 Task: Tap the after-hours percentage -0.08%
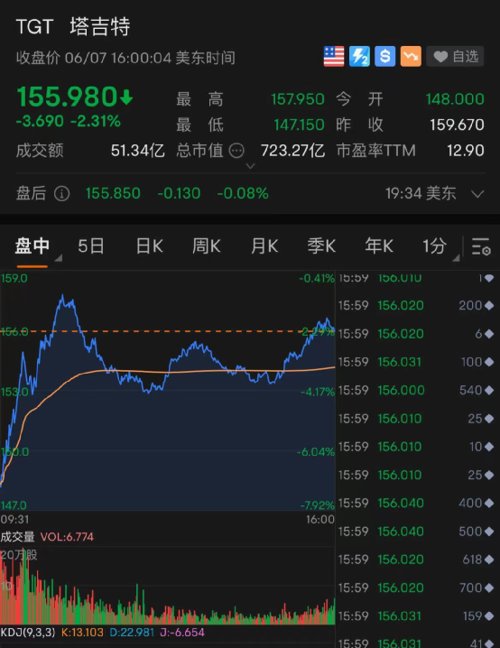click(x=243, y=193)
